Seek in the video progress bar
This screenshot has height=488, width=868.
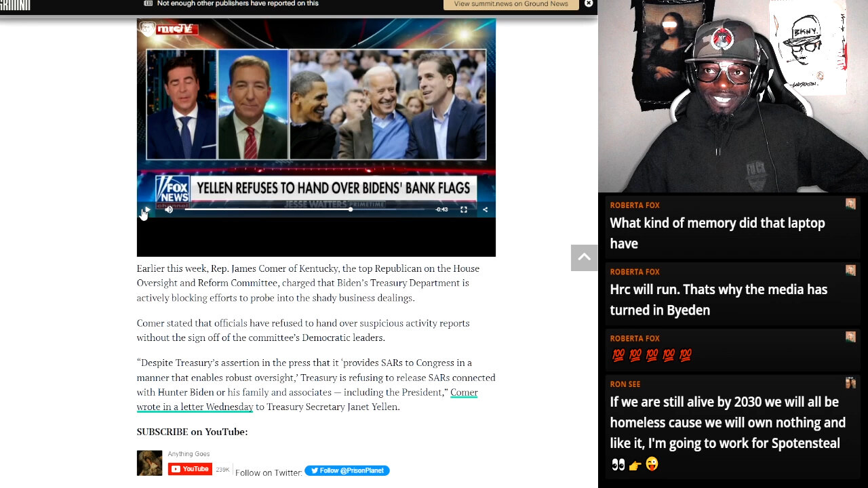tap(306, 209)
